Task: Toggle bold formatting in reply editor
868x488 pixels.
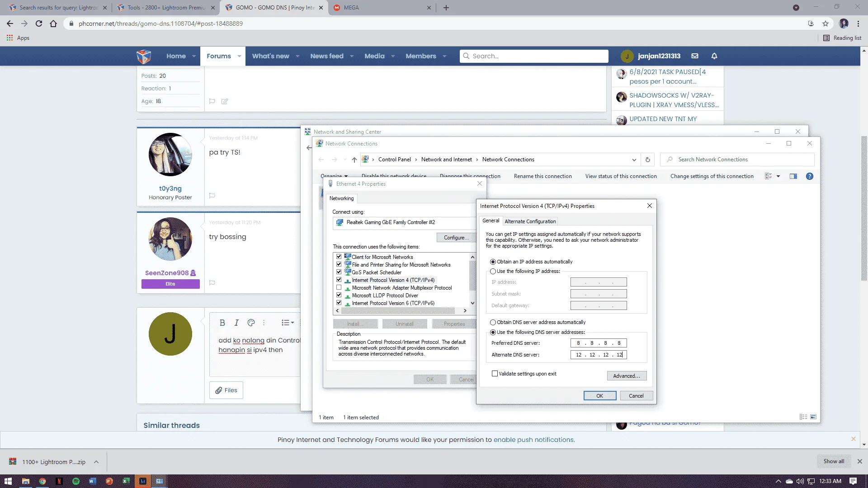Action: coord(222,323)
